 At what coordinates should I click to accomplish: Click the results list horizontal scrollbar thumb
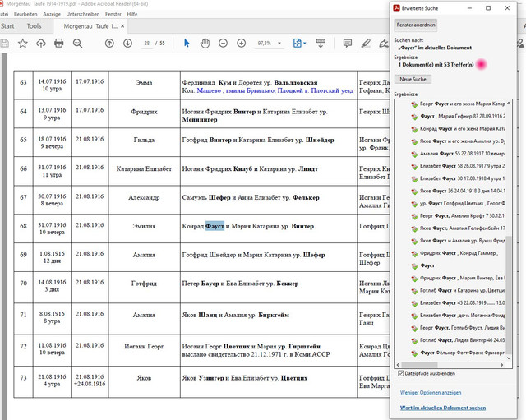coord(419,365)
